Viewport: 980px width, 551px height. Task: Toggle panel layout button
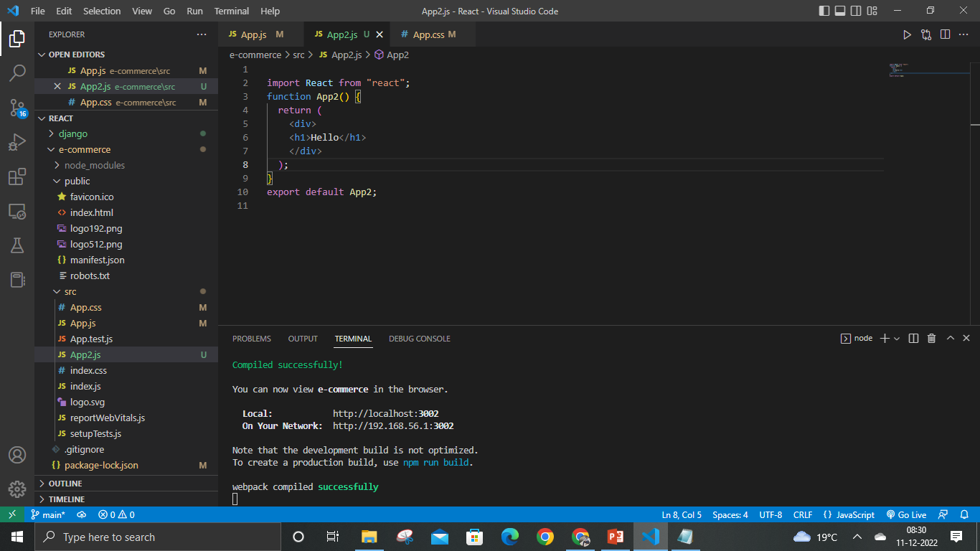click(840, 11)
